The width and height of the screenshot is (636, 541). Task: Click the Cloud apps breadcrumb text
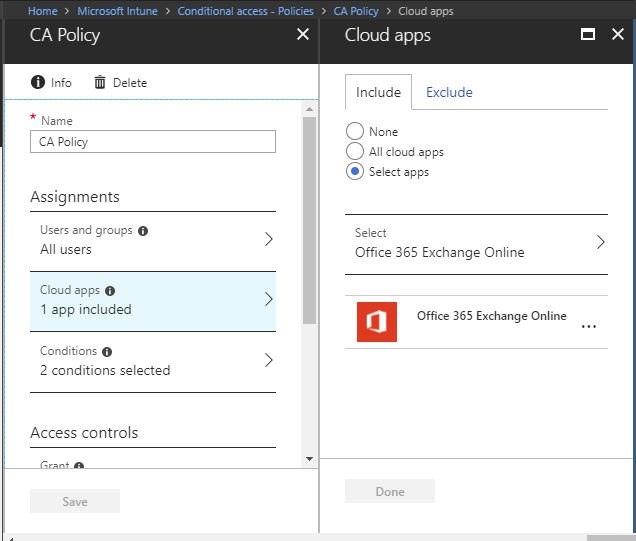pyautogui.click(x=425, y=11)
